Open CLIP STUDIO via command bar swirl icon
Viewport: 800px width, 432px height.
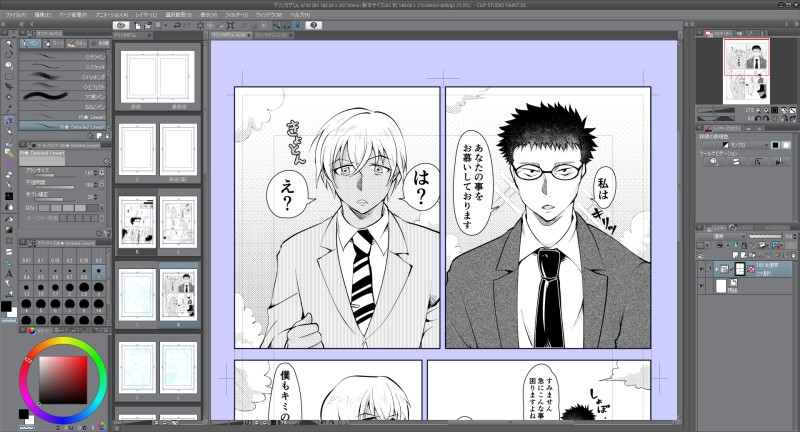[x=121, y=25]
